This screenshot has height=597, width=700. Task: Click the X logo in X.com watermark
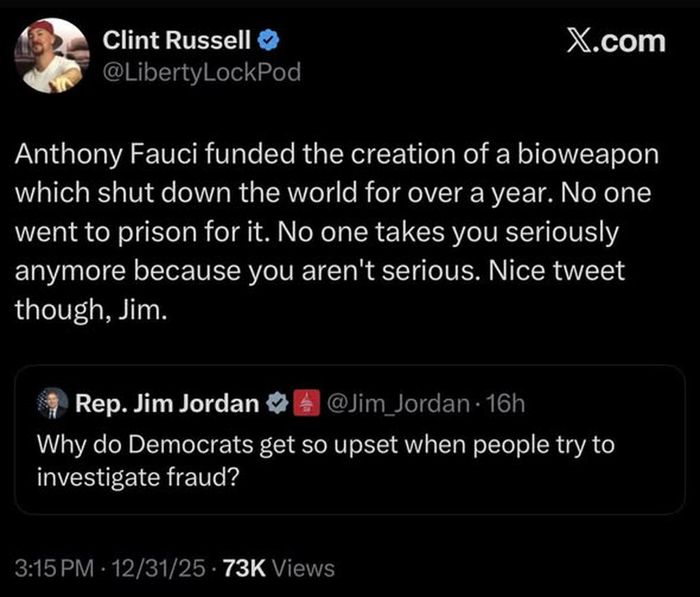582,42
